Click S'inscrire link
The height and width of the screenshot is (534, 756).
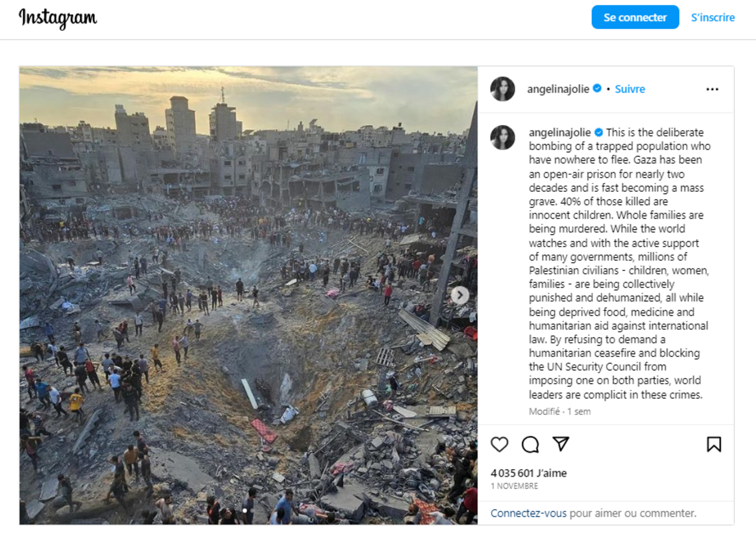pos(713,18)
